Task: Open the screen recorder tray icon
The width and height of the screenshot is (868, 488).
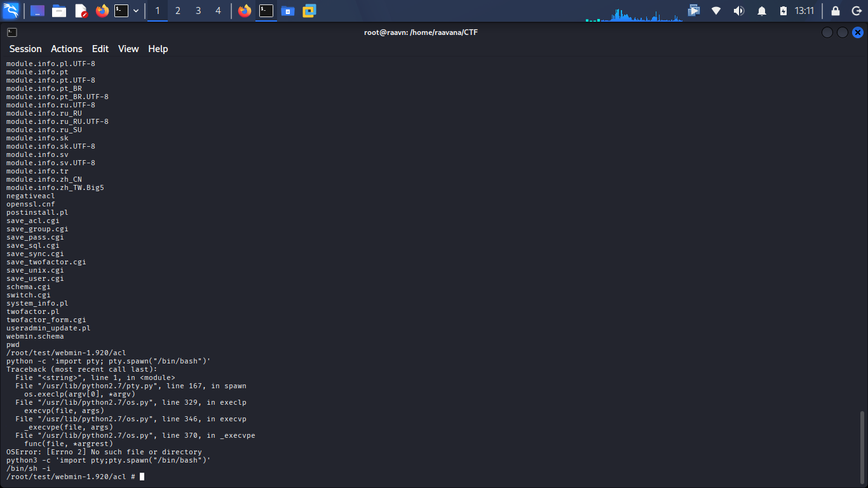Action: tap(694, 11)
